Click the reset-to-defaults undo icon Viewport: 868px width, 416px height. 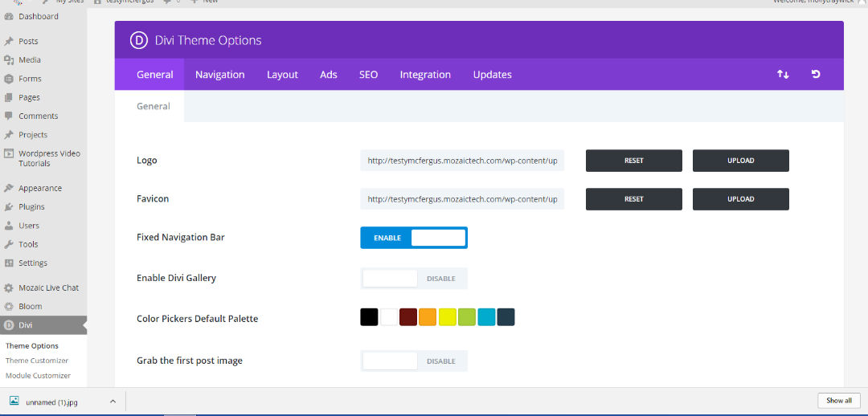[x=816, y=75]
